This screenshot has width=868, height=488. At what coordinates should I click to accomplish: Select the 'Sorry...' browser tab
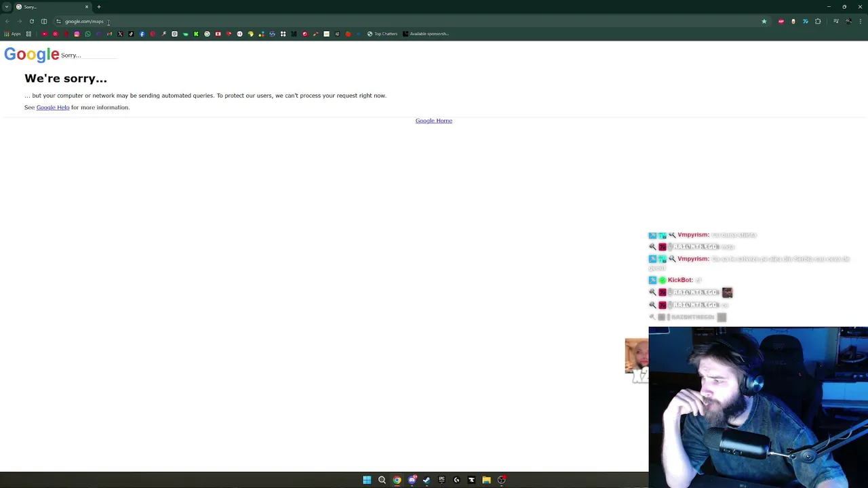[53, 7]
